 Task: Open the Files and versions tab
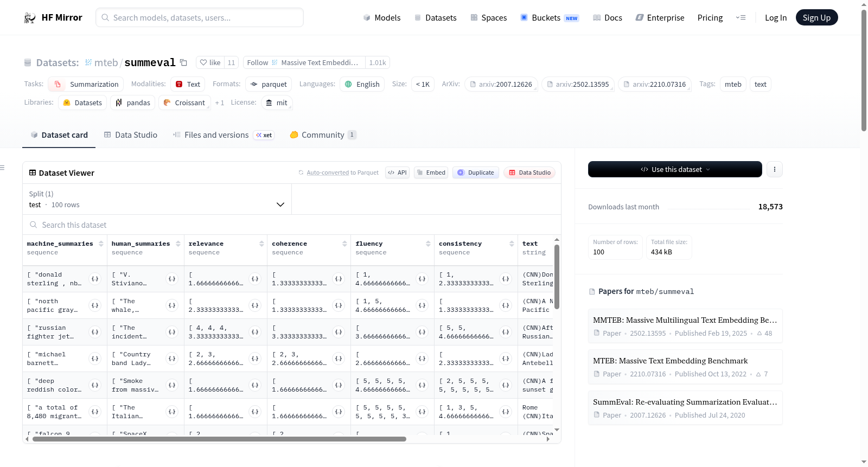click(x=224, y=135)
